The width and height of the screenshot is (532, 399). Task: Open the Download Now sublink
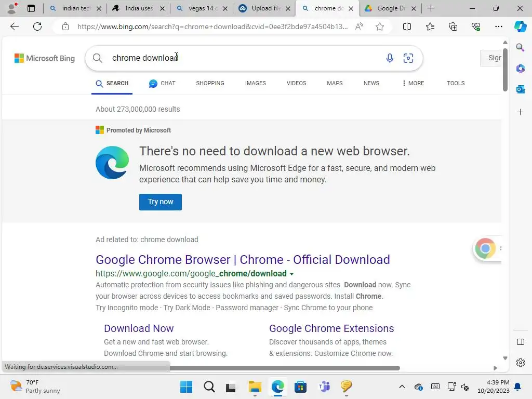point(139,328)
